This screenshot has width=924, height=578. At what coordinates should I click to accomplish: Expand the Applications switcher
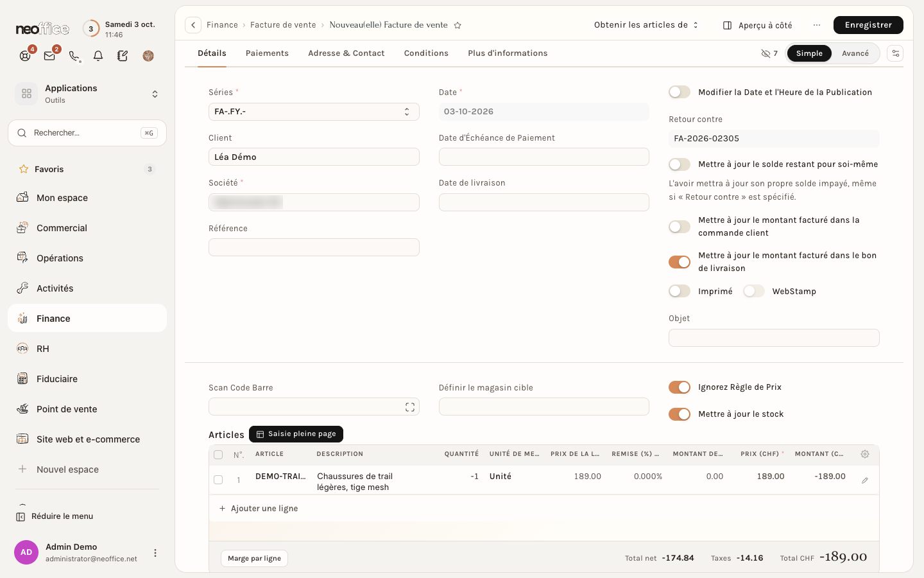point(87,94)
